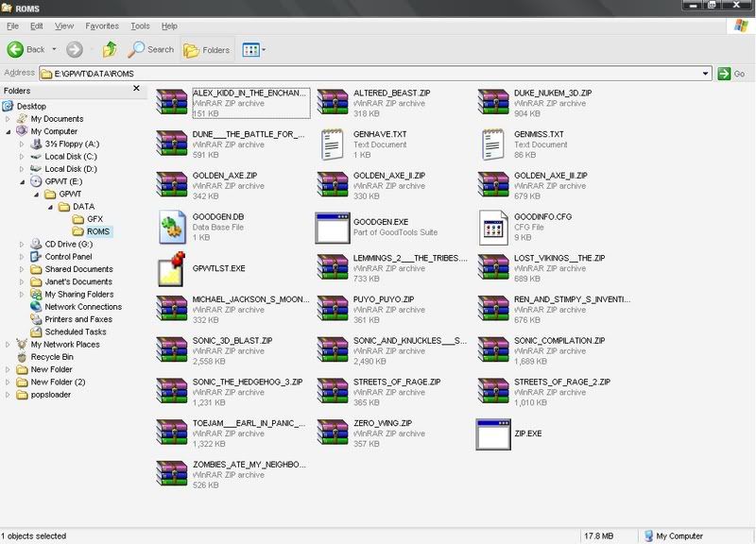Select GOODINFO.CFG file icon

pos(493,228)
